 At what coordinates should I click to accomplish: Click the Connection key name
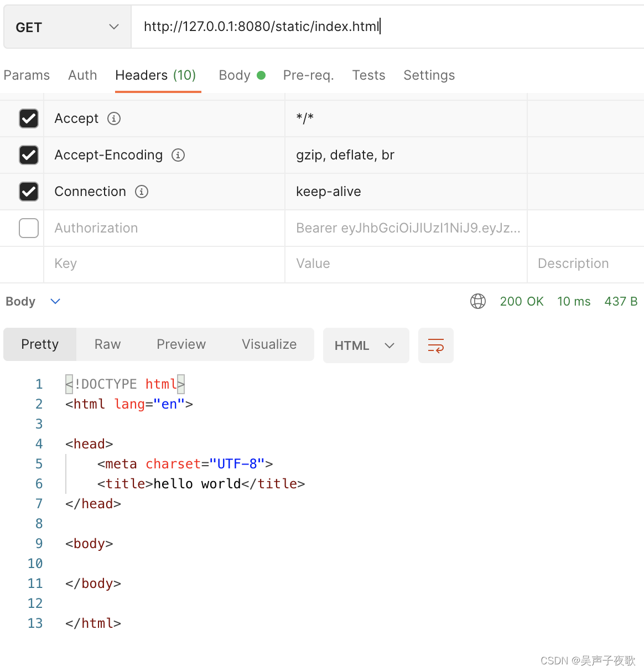pyautogui.click(x=90, y=192)
